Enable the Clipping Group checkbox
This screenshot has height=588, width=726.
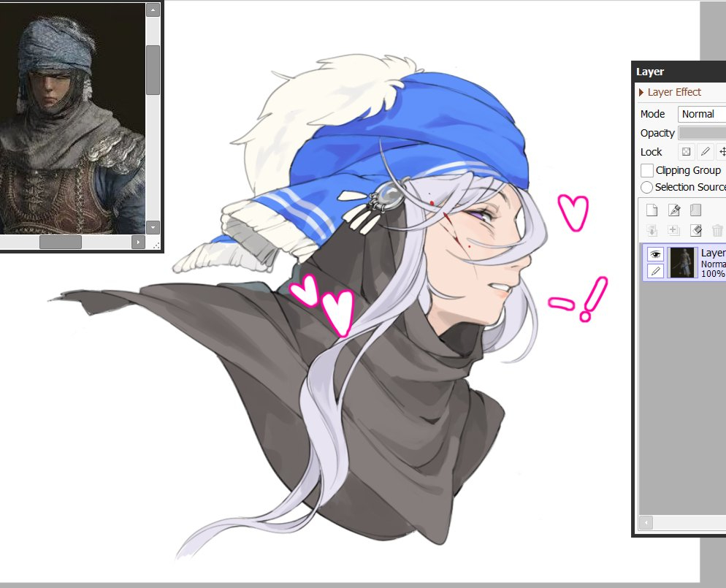pos(647,170)
